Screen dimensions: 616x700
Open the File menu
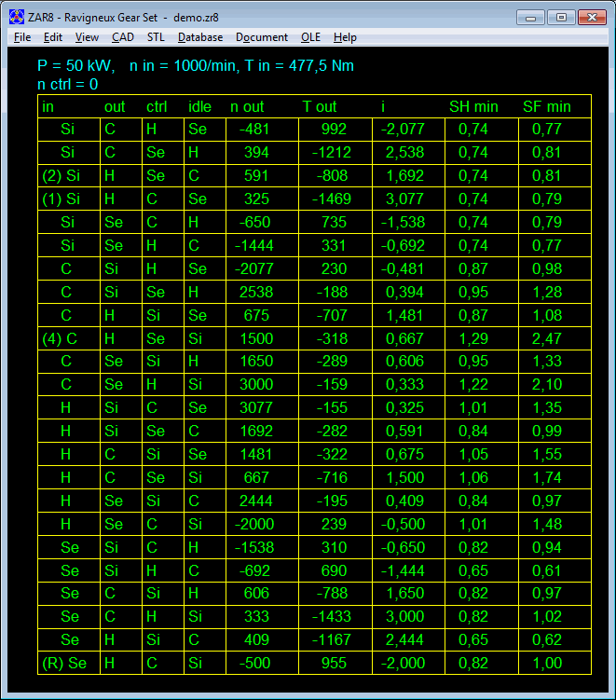coord(22,37)
